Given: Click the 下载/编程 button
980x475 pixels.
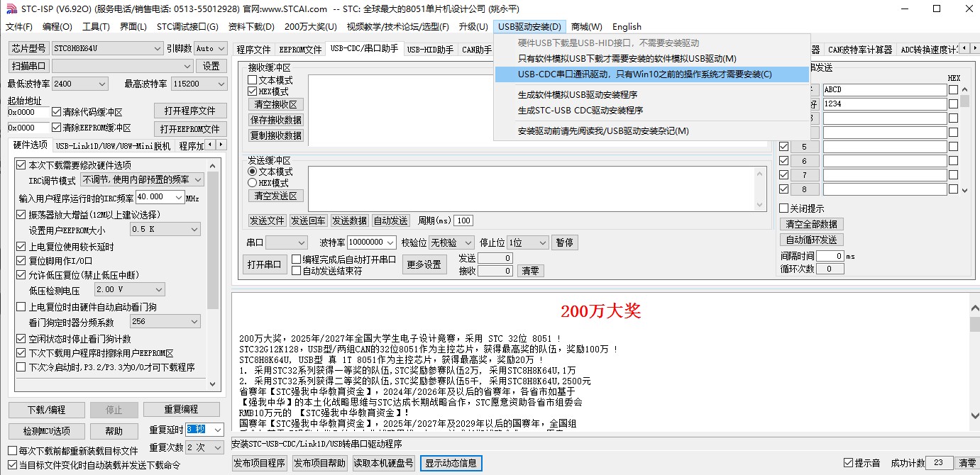Looking at the screenshot, I should (x=46, y=410).
